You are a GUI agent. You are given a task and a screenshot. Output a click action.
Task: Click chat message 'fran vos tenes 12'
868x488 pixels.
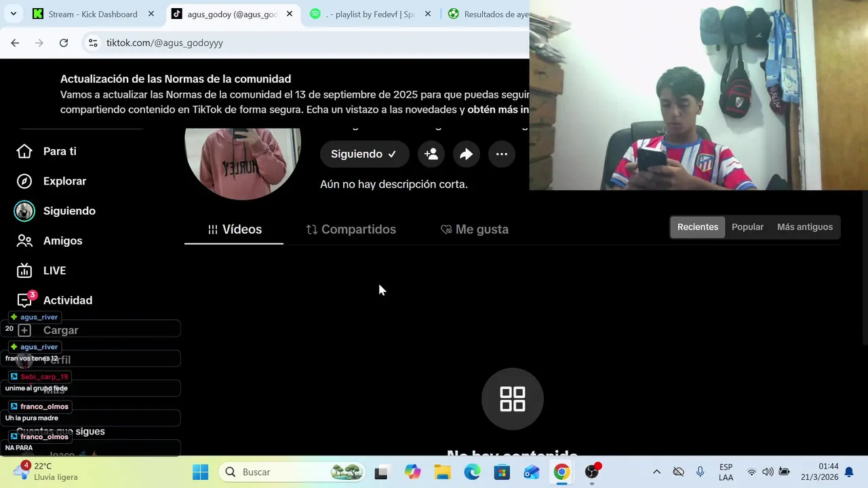(31, 359)
